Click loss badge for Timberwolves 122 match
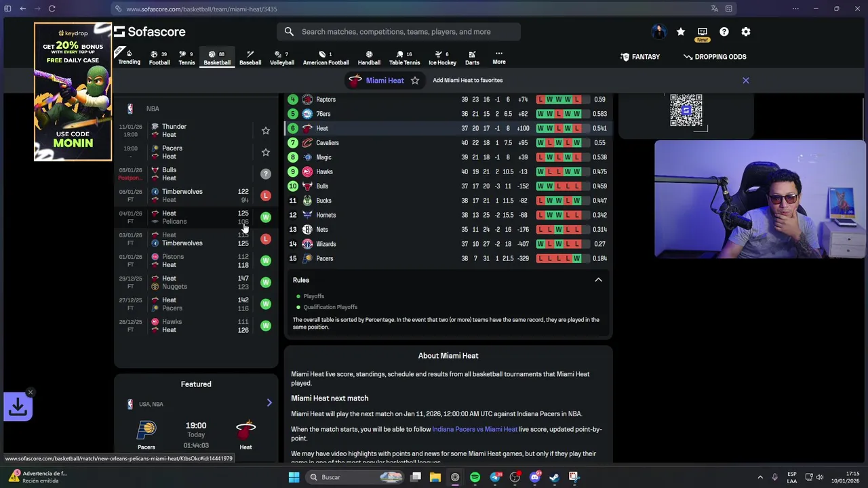Viewport: 868px width, 488px height. click(x=266, y=195)
